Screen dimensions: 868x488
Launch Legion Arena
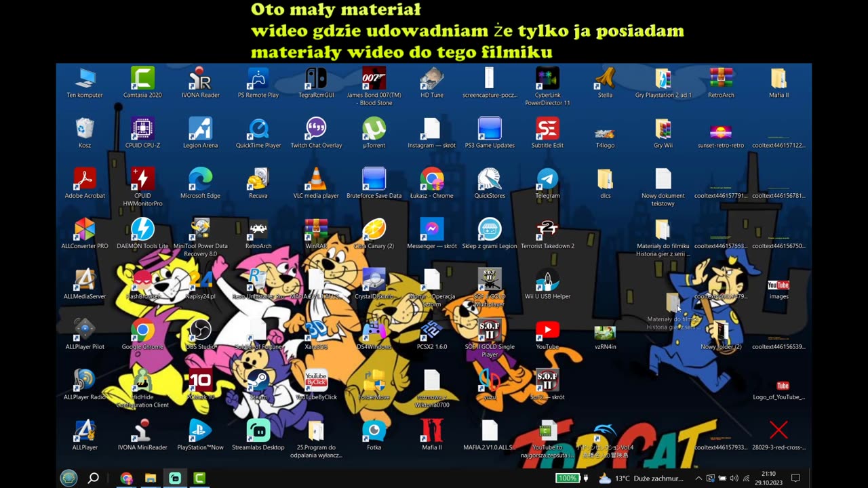pyautogui.click(x=200, y=133)
